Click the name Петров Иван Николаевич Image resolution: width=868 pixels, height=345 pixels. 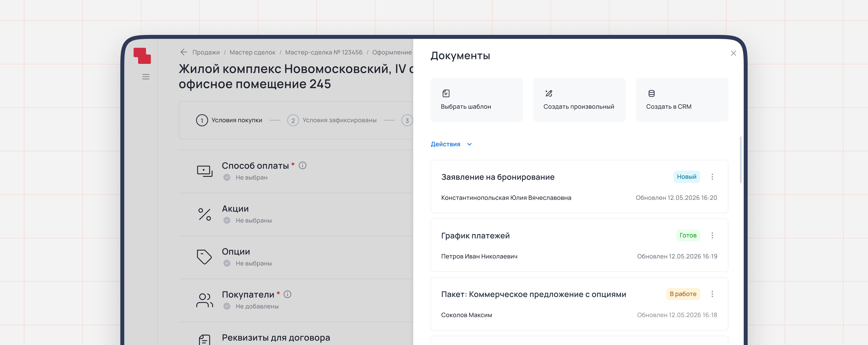click(x=479, y=257)
